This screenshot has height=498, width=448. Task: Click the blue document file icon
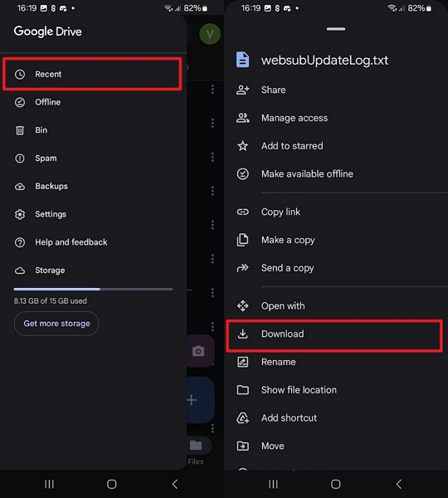pyautogui.click(x=242, y=60)
